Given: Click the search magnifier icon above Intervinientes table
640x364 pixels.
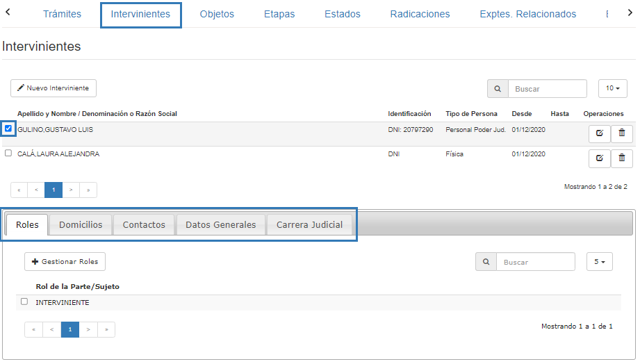Looking at the screenshot, I should click(x=498, y=89).
